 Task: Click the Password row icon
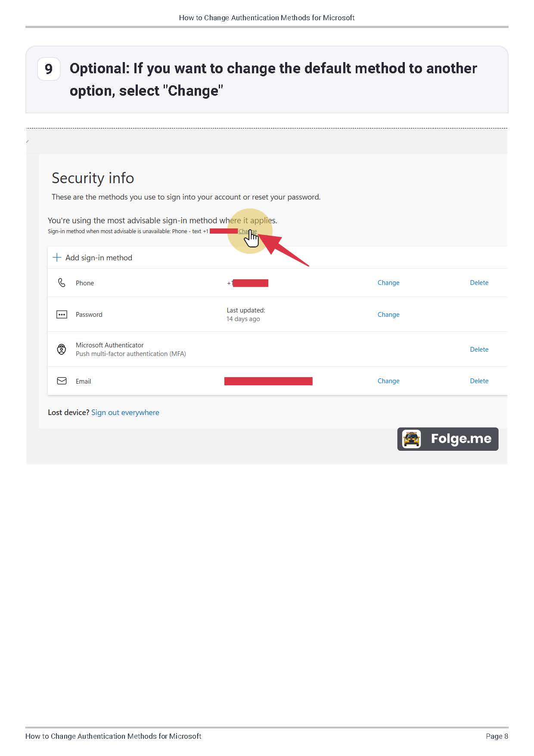62,315
